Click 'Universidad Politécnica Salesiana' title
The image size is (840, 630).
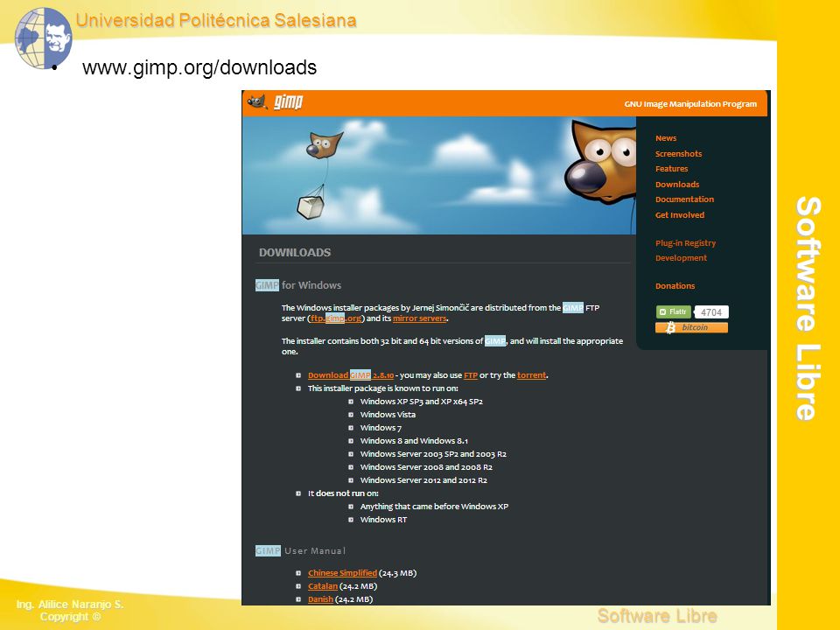pos(216,20)
